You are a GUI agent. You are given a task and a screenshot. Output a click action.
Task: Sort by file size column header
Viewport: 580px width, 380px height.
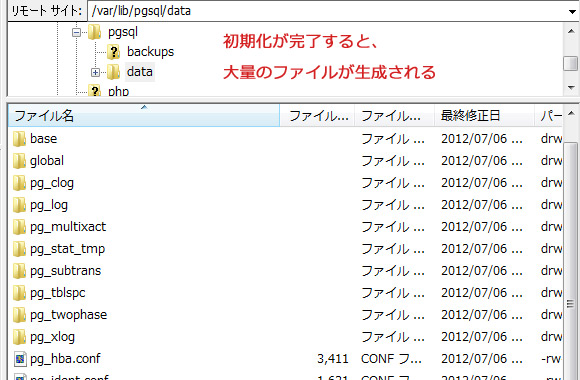[x=317, y=116]
